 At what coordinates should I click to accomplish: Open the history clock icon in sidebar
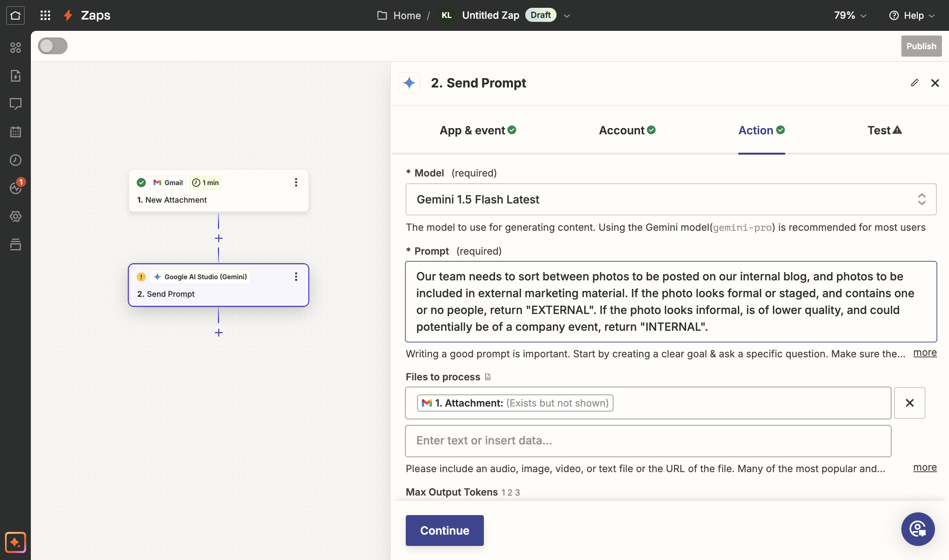click(15, 160)
